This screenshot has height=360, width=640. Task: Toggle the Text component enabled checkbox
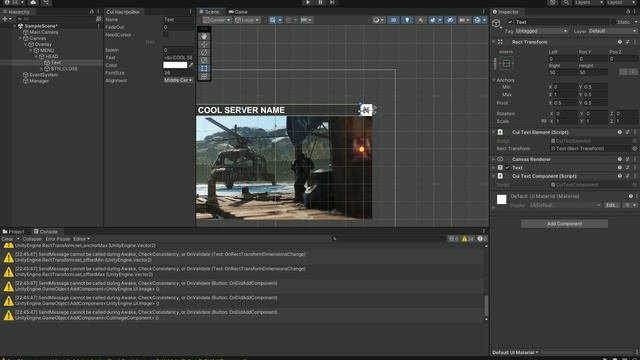click(x=507, y=168)
